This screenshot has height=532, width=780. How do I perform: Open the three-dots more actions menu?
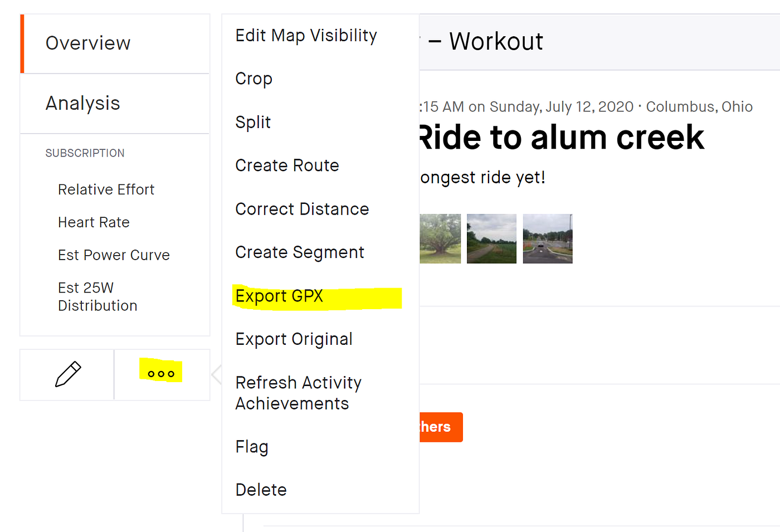click(x=162, y=374)
